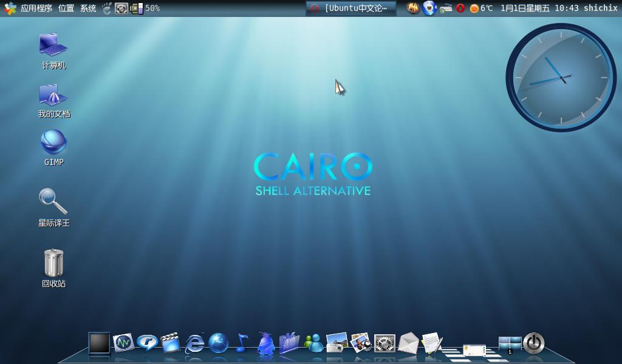Launch the clapperboard video player in dock
This screenshot has width=622, height=364.
[x=171, y=343]
